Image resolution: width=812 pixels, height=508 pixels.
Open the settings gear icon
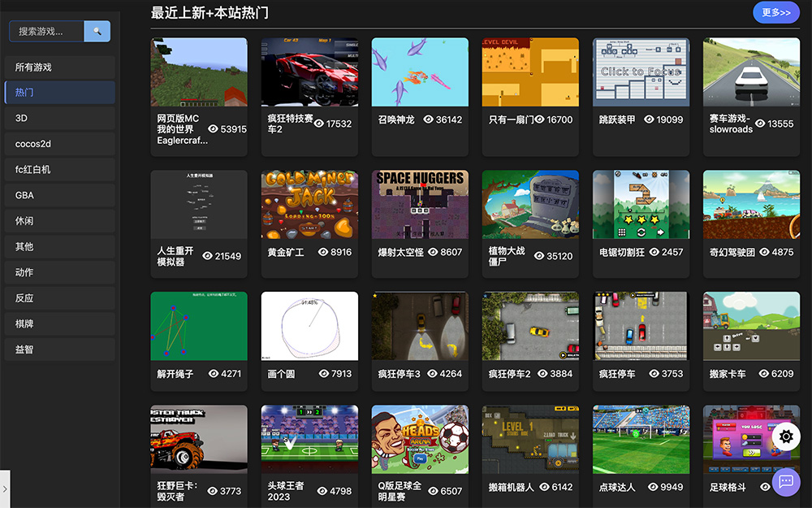tap(785, 437)
